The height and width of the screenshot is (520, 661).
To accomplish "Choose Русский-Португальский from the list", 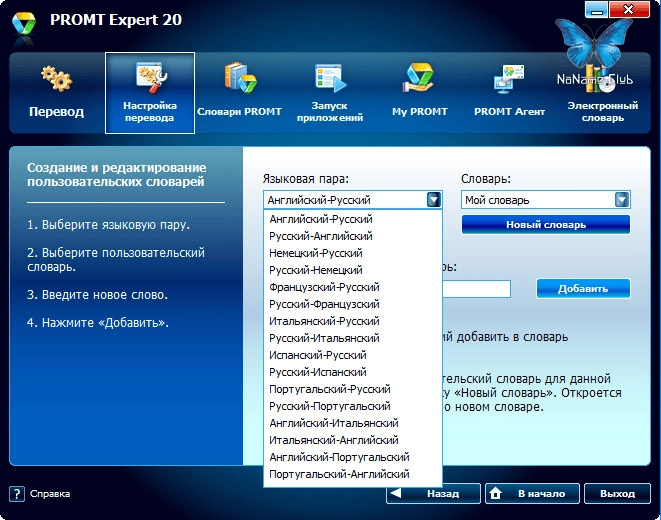I will [x=353, y=406].
